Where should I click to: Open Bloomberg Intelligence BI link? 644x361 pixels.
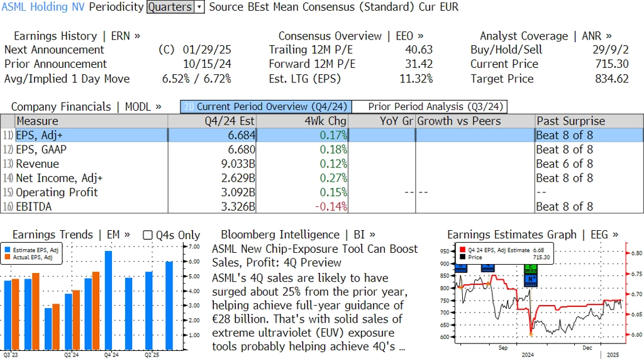(x=298, y=235)
